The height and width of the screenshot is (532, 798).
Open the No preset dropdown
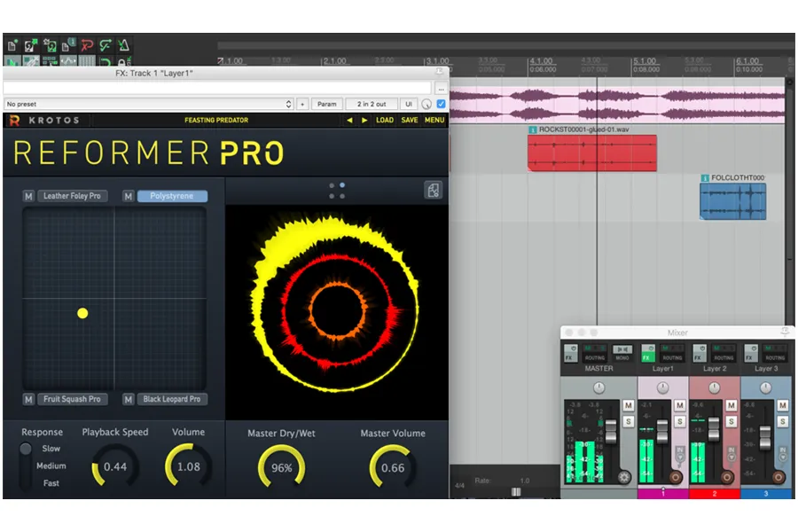click(149, 104)
